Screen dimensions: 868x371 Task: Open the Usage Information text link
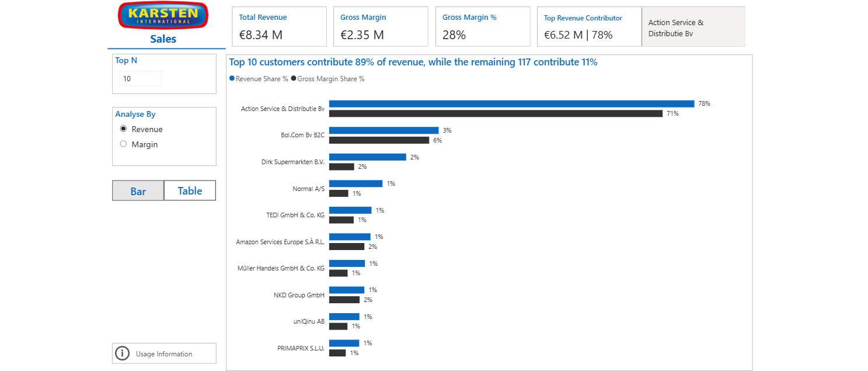click(x=164, y=354)
